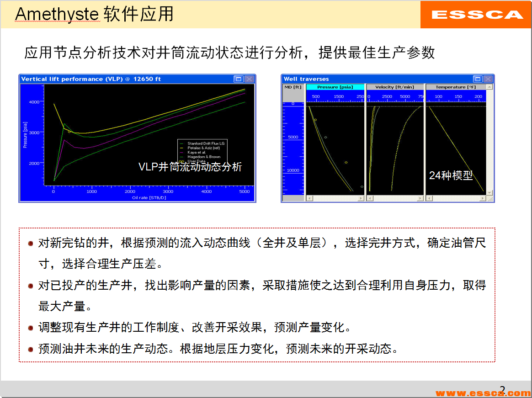The width and height of the screenshot is (532, 398).
Task: Select the Pressure [psia] column header
Action: (x=335, y=86)
